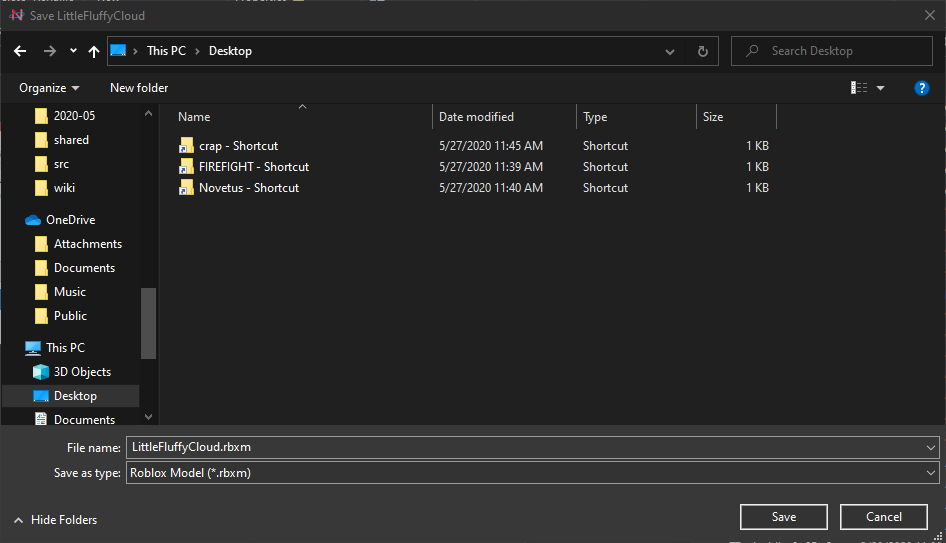Click the Back navigation arrow

coord(21,51)
